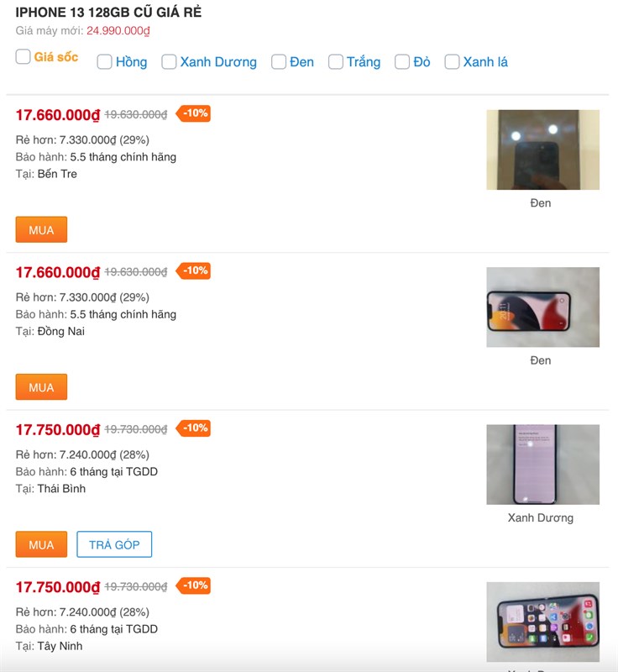
Task: Choose TRẢ GÓP installment option
Action: [x=114, y=544]
